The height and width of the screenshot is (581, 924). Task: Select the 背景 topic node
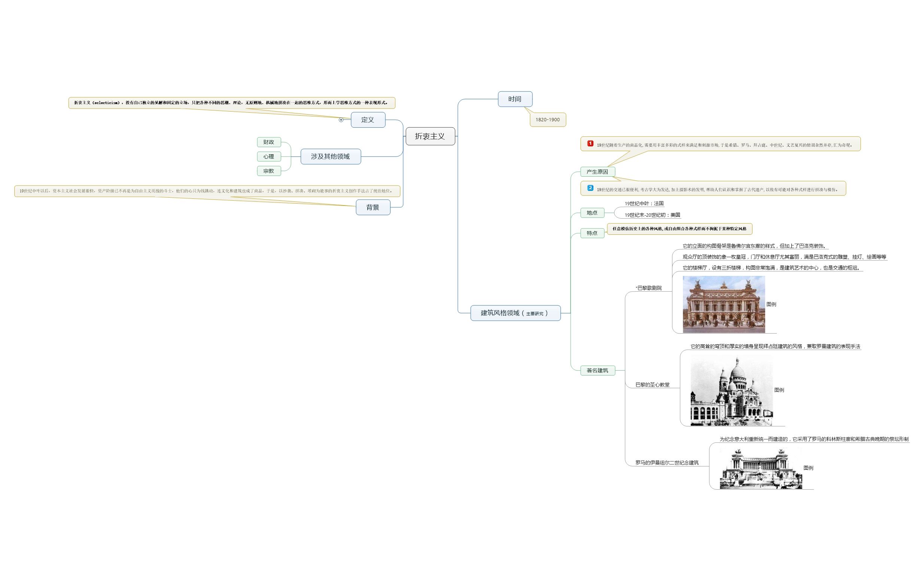pos(373,207)
